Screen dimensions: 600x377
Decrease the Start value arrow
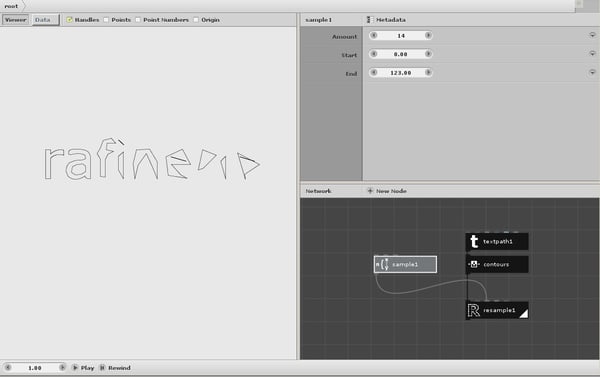pyautogui.click(x=374, y=54)
